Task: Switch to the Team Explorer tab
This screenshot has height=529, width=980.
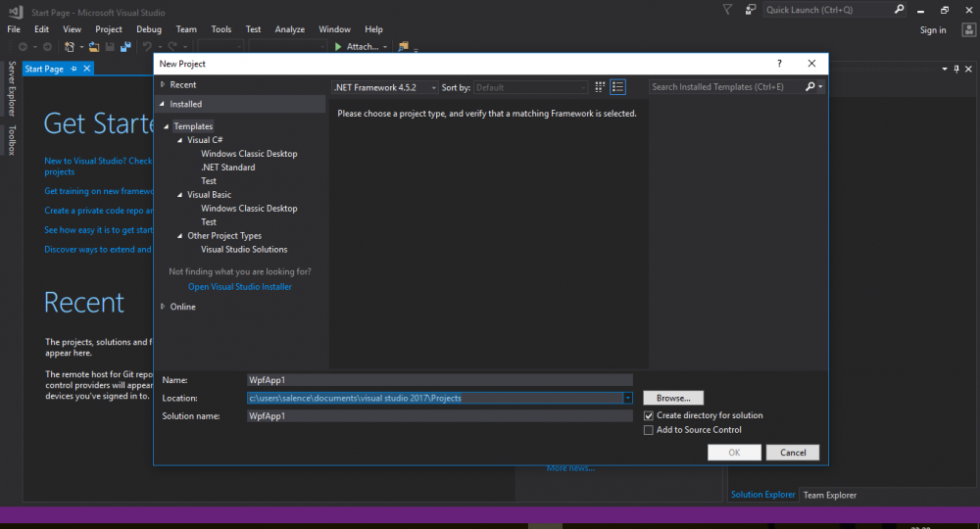Action: (830, 496)
